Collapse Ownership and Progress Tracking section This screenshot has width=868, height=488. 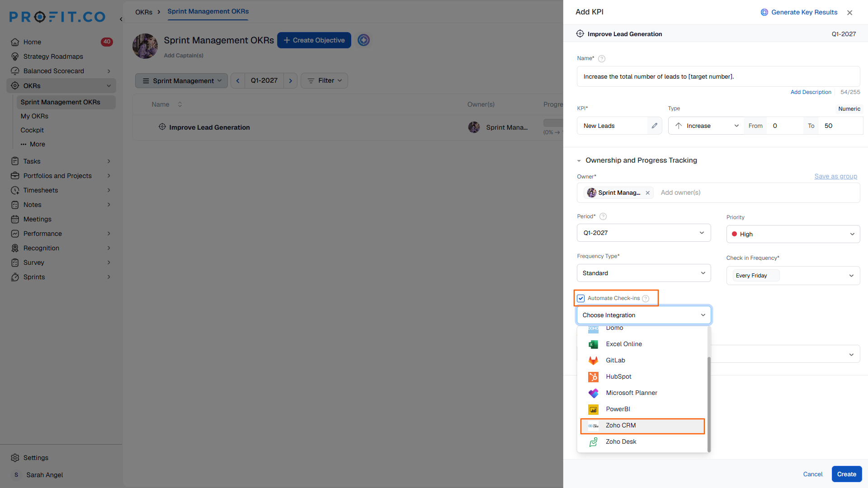pyautogui.click(x=579, y=161)
